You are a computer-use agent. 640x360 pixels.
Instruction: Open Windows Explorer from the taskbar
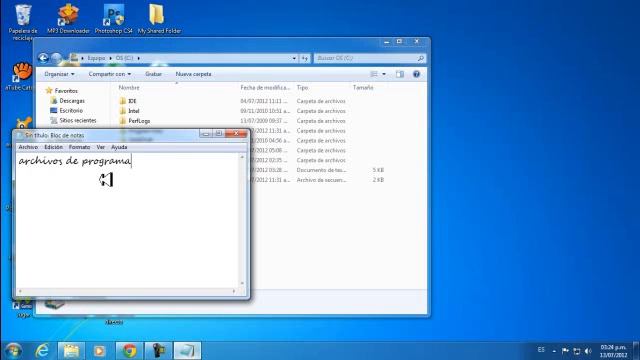[71, 351]
